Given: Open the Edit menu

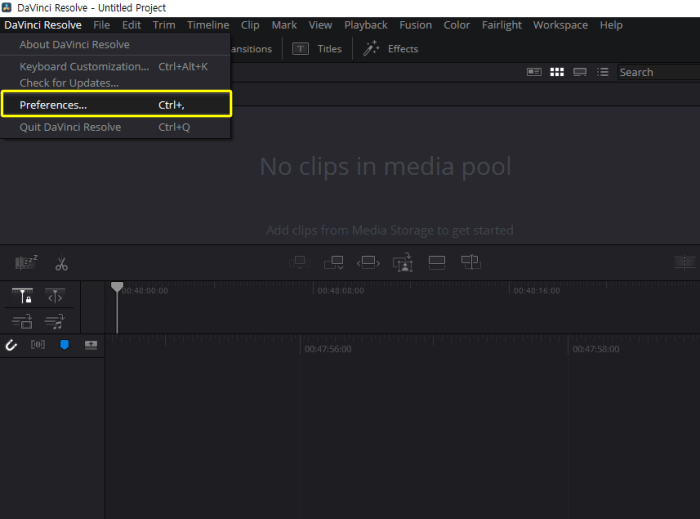Looking at the screenshot, I should tap(131, 25).
